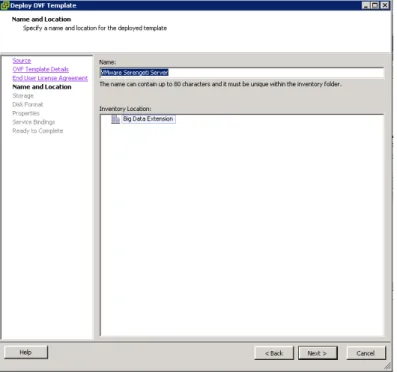This screenshot has height=372, width=397.
Task: Minimize the Deploy OVF Template window
Action: [x=366, y=5]
